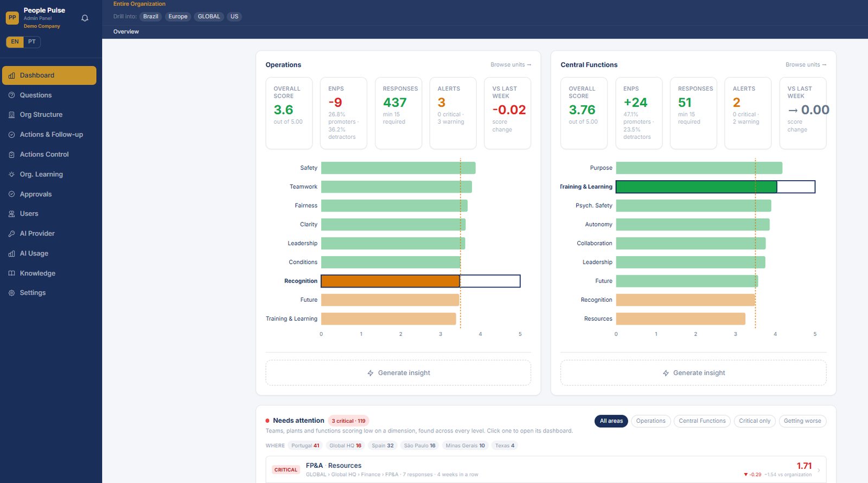Image resolution: width=868 pixels, height=483 pixels.
Task: Click the lightning icon in Operations insight
Action: pyautogui.click(x=371, y=373)
